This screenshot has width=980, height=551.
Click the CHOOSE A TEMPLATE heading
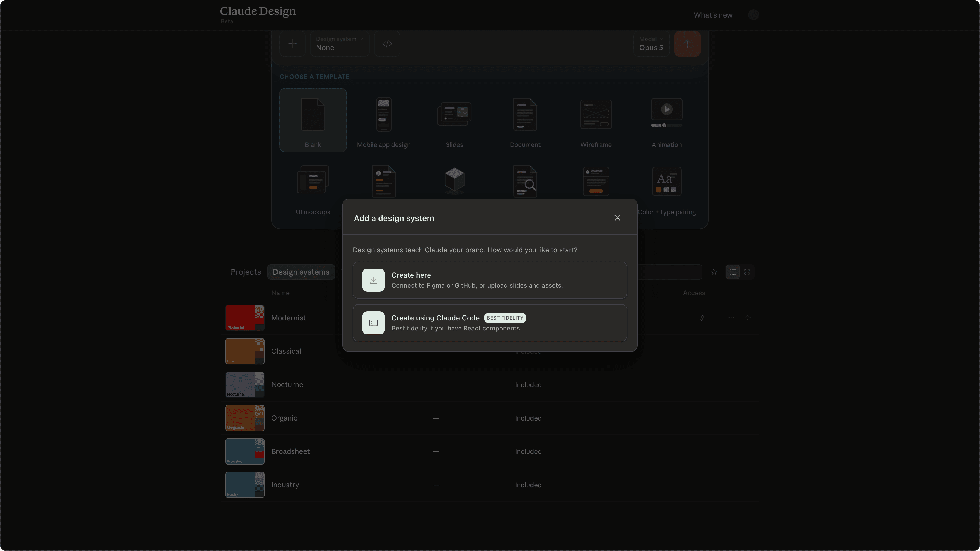click(314, 77)
